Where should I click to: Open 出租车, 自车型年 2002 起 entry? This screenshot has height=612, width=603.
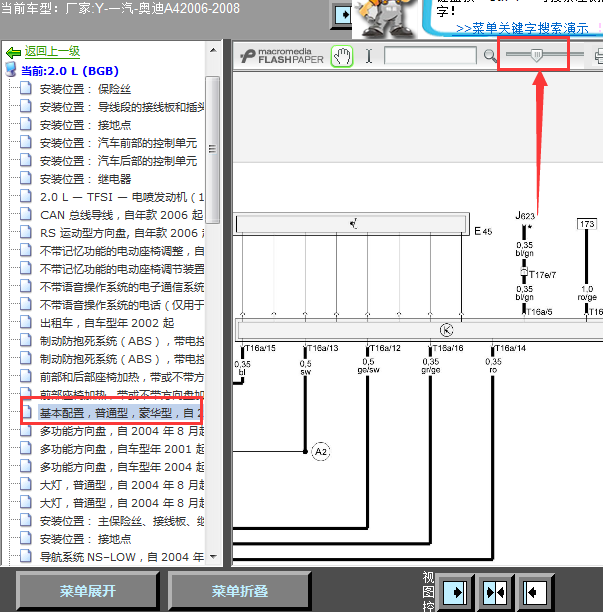(107, 323)
